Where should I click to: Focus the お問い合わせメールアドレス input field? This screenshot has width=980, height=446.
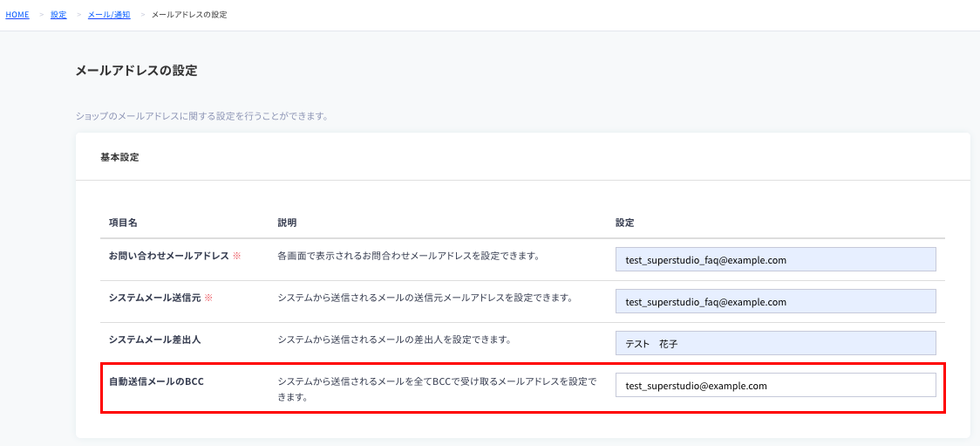[x=776, y=259]
